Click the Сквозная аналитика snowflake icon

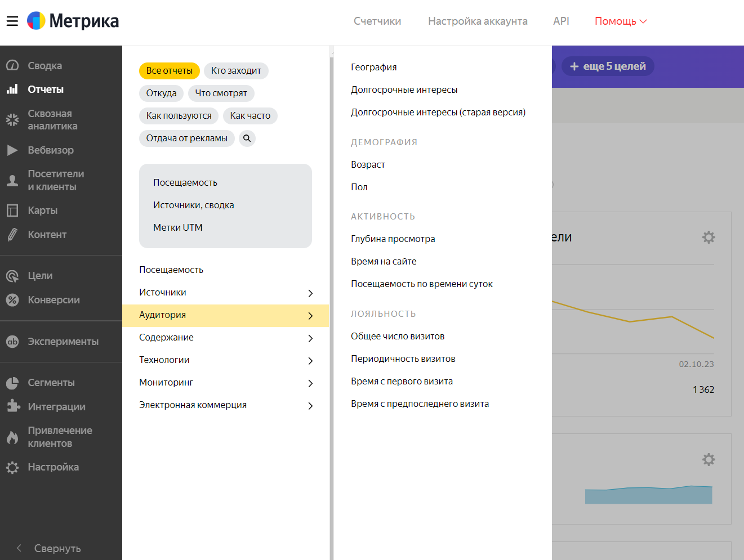(x=12, y=119)
